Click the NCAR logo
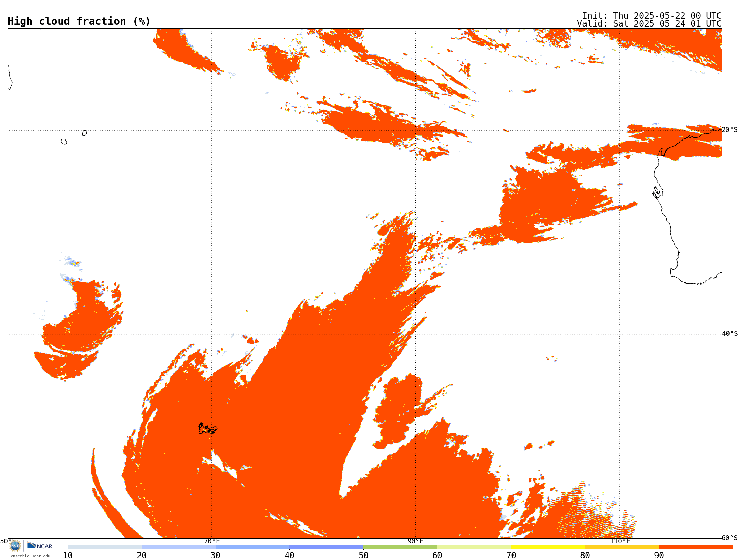This screenshot has width=744, height=560. tap(40, 546)
